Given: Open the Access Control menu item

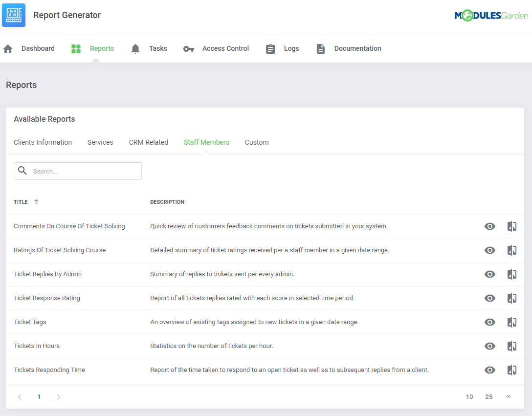Looking at the screenshot, I should [x=225, y=48].
